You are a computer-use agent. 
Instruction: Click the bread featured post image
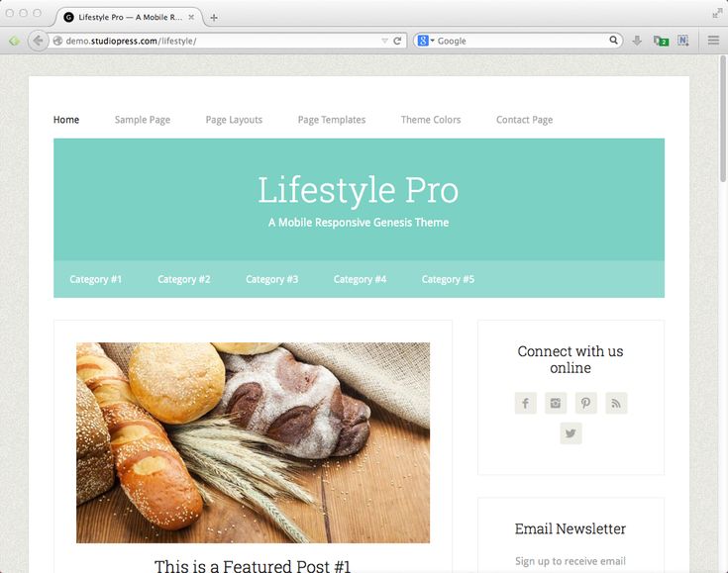pos(253,442)
